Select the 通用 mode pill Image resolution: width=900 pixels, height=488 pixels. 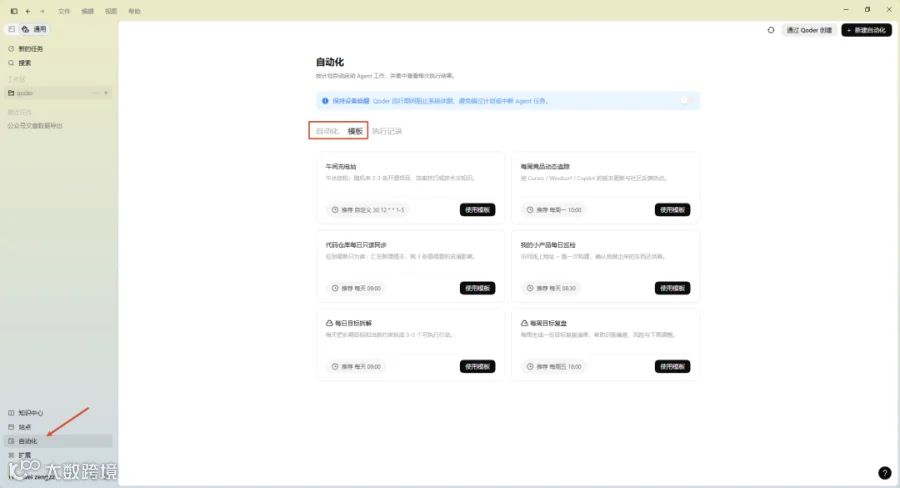pos(34,29)
